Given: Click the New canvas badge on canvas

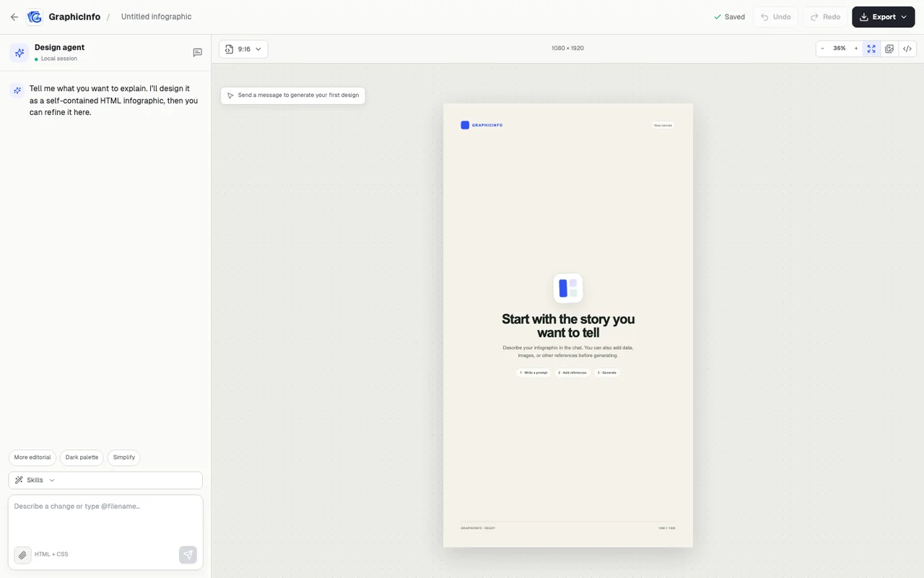Looking at the screenshot, I should pos(663,125).
